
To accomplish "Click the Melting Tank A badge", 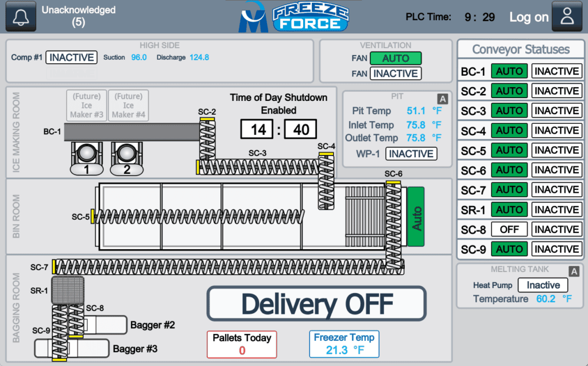I will click(x=574, y=271).
